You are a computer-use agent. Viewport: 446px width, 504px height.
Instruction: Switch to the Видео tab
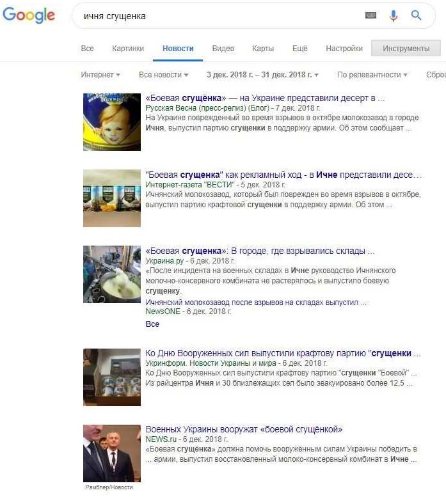(223, 49)
